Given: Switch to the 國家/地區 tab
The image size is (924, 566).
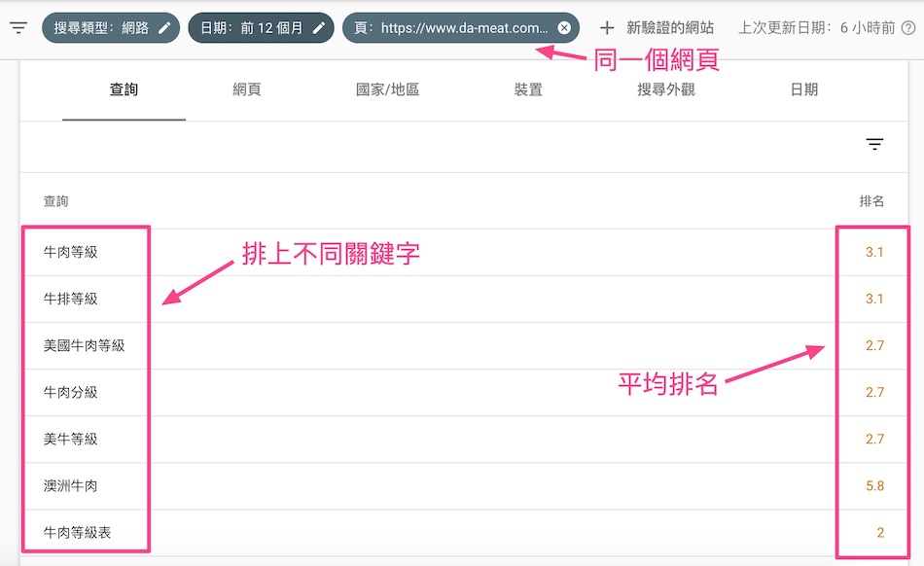Looking at the screenshot, I should (387, 89).
